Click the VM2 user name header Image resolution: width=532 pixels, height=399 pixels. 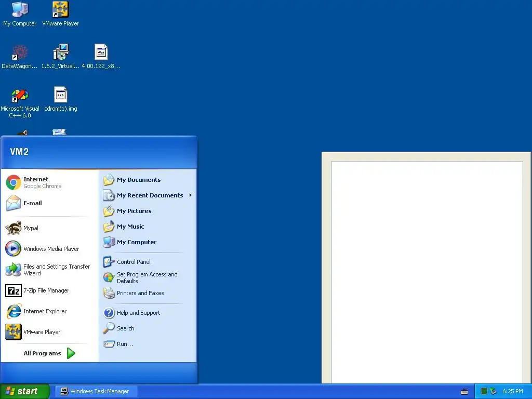pyautogui.click(x=19, y=152)
